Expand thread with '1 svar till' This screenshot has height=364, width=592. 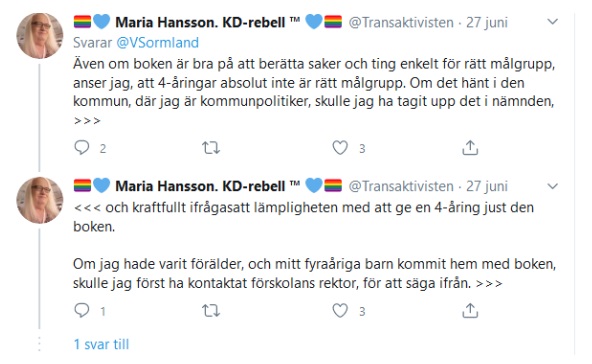click(101, 344)
